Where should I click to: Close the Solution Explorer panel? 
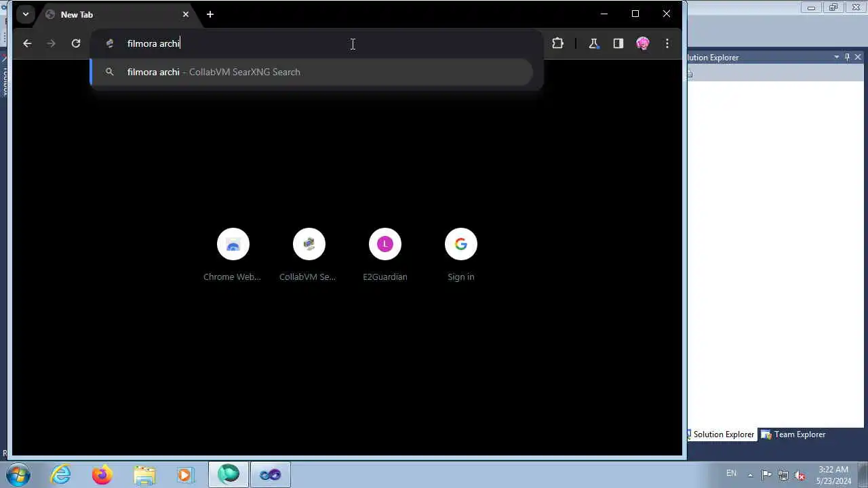click(x=858, y=57)
